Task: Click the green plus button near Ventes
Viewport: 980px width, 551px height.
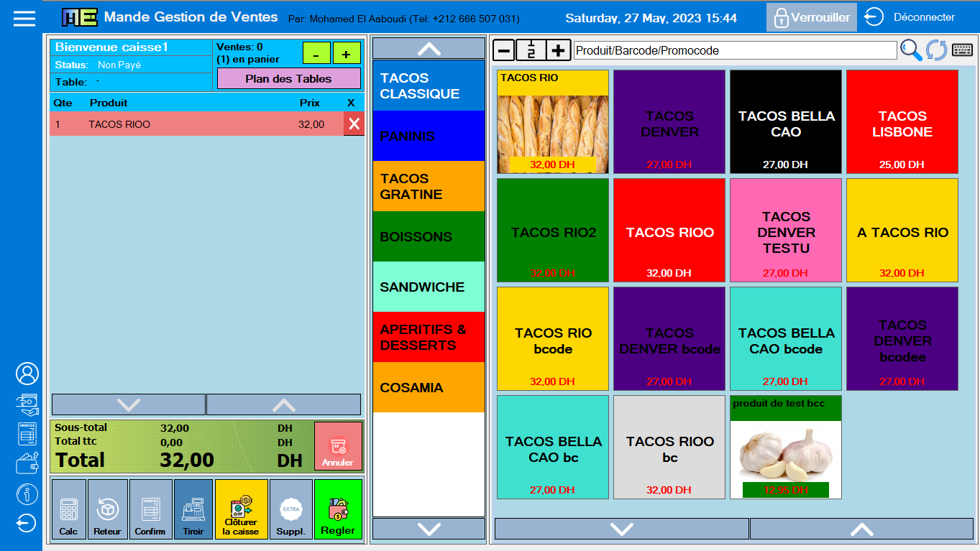Action: point(347,54)
